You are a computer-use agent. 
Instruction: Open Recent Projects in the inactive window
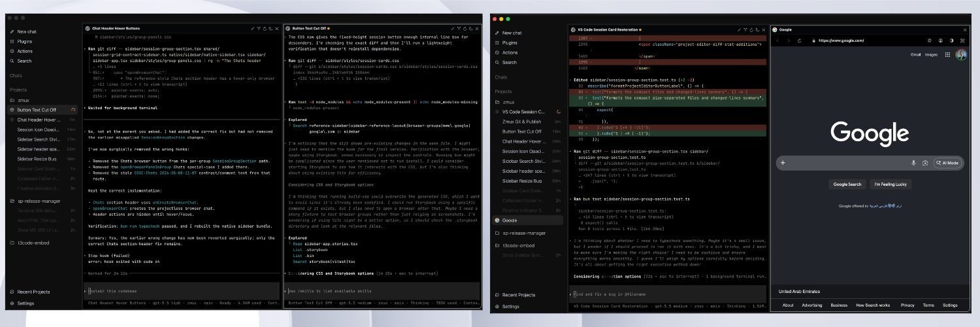[x=33, y=292]
